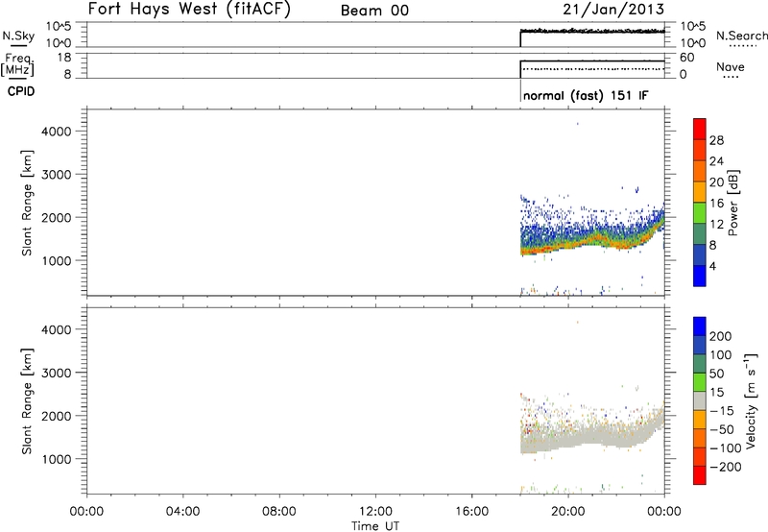
Task: Select the 8–12 dB teal Power colorbar segment
Action: pyautogui.click(x=700, y=234)
